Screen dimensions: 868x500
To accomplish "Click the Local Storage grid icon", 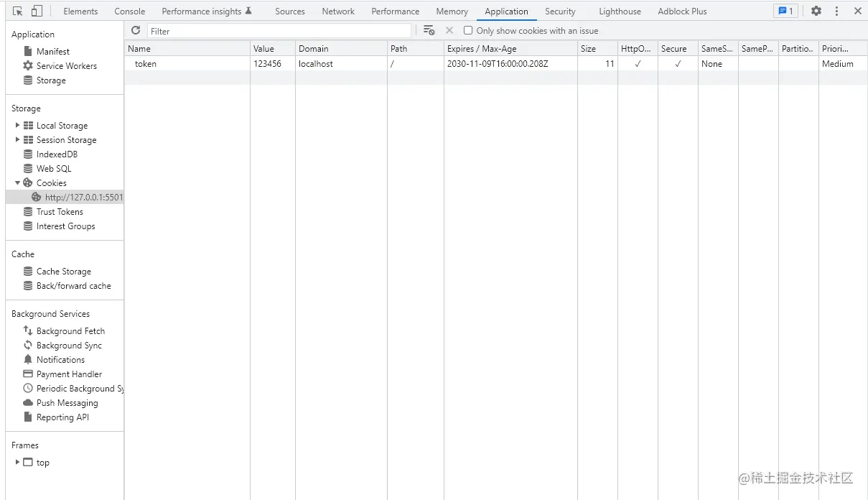I will (28, 125).
